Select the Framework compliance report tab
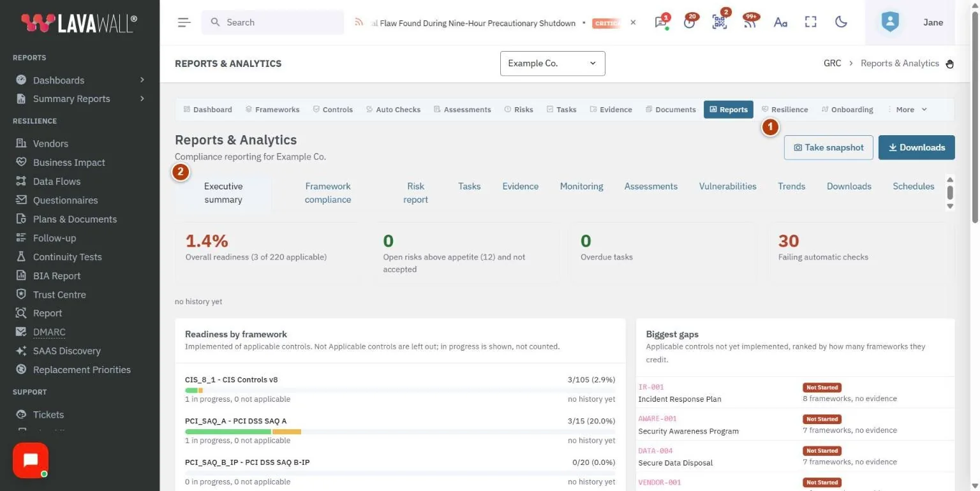This screenshot has width=980, height=491. [x=328, y=193]
